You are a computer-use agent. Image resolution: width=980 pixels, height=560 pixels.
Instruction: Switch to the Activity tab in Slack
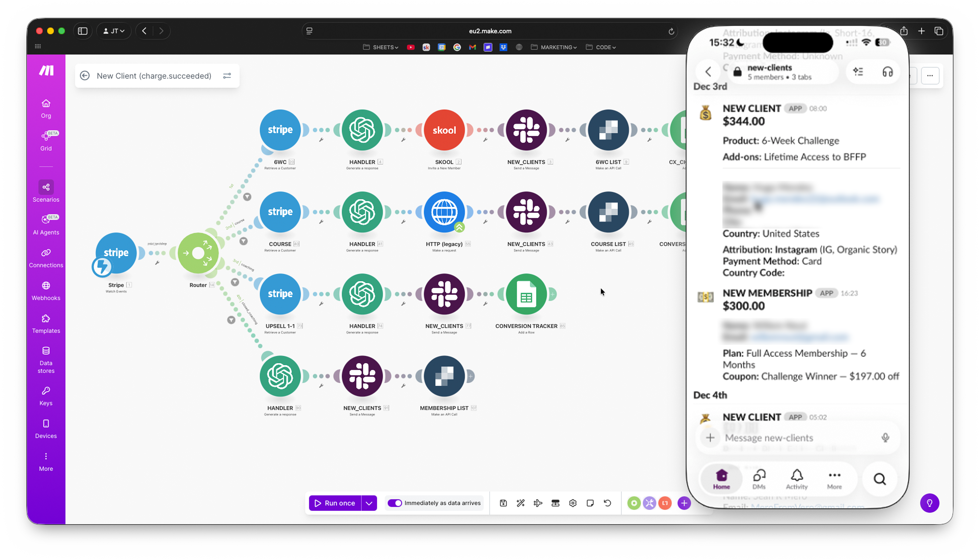click(x=797, y=479)
